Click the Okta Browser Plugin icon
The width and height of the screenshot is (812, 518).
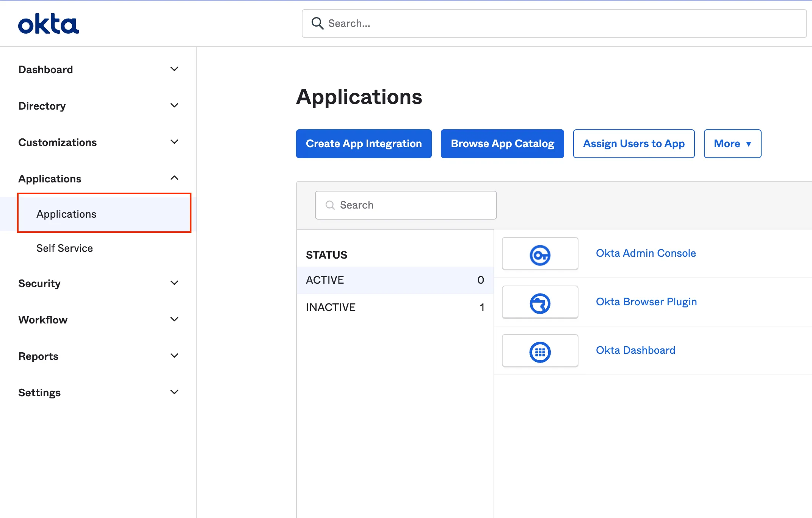click(x=539, y=302)
